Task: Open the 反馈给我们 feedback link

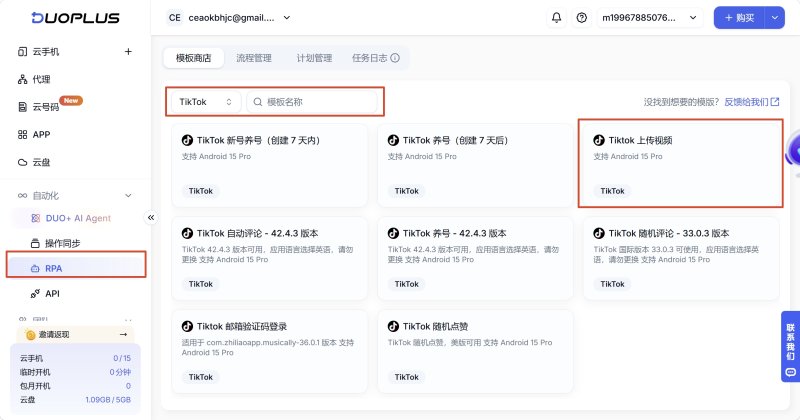Action: tap(752, 102)
